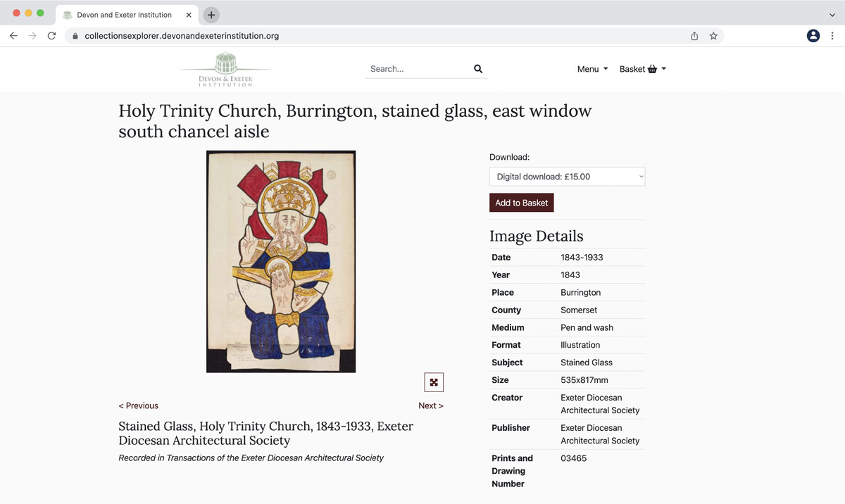Open the Digital download price selector
The height and width of the screenshot is (504, 845).
pos(567,177)
